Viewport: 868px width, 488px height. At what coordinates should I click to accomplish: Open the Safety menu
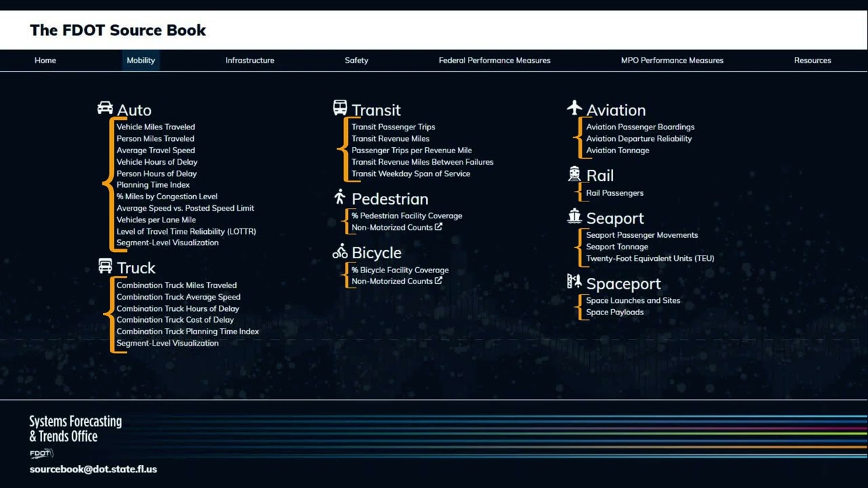pos(357,60)
